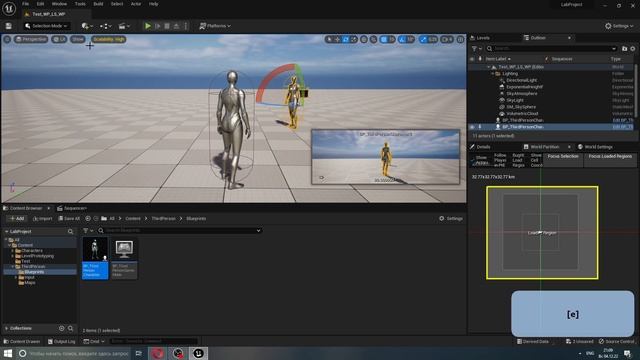Open the Tools menu
This screenshot has width=640, height=360.
(x=80, y=4)
